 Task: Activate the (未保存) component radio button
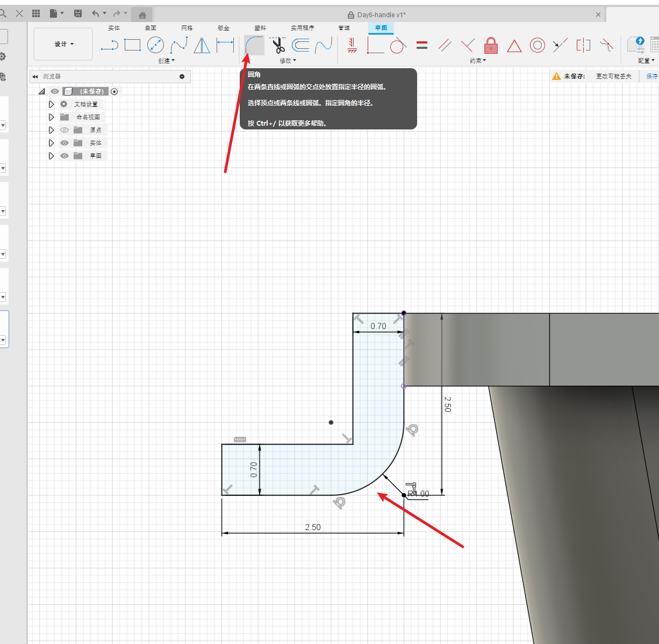114,91
